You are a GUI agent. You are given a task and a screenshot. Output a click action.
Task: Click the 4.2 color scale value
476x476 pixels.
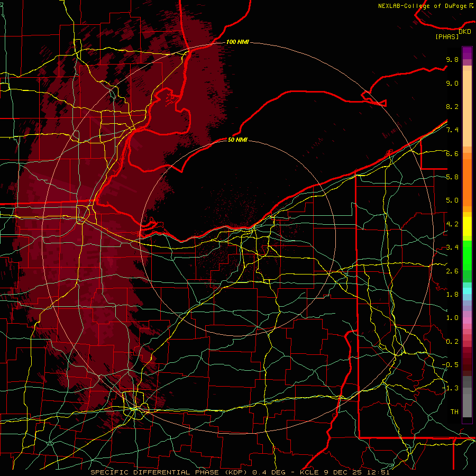click(x=452, y=224)
